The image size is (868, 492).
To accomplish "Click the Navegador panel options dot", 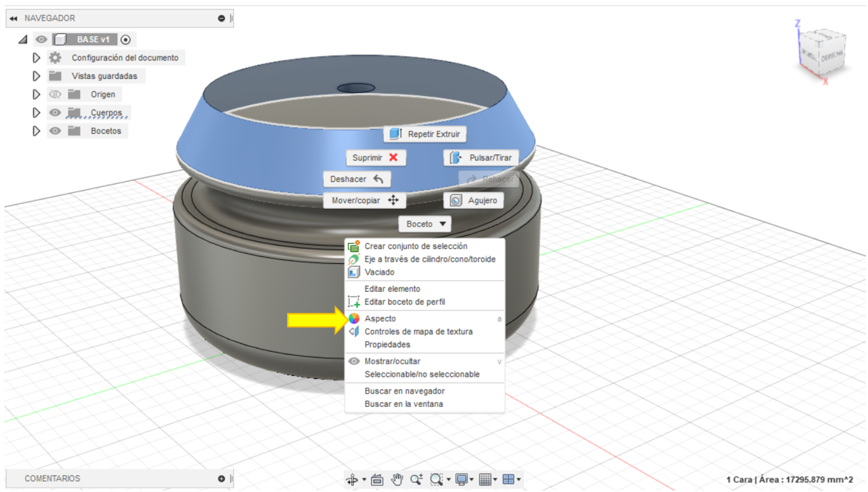I will point(221,18).
